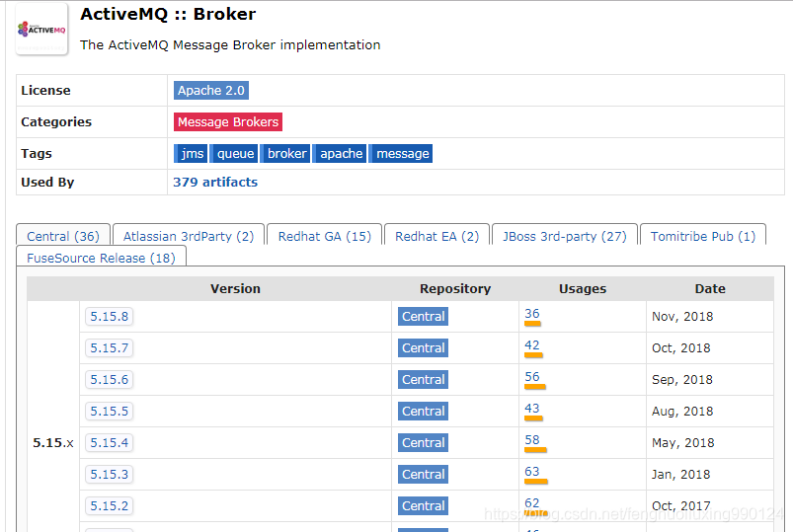This screenshot has height=532, width=793.
Task: Open version 5.15.2
Action: click(110, 506)
